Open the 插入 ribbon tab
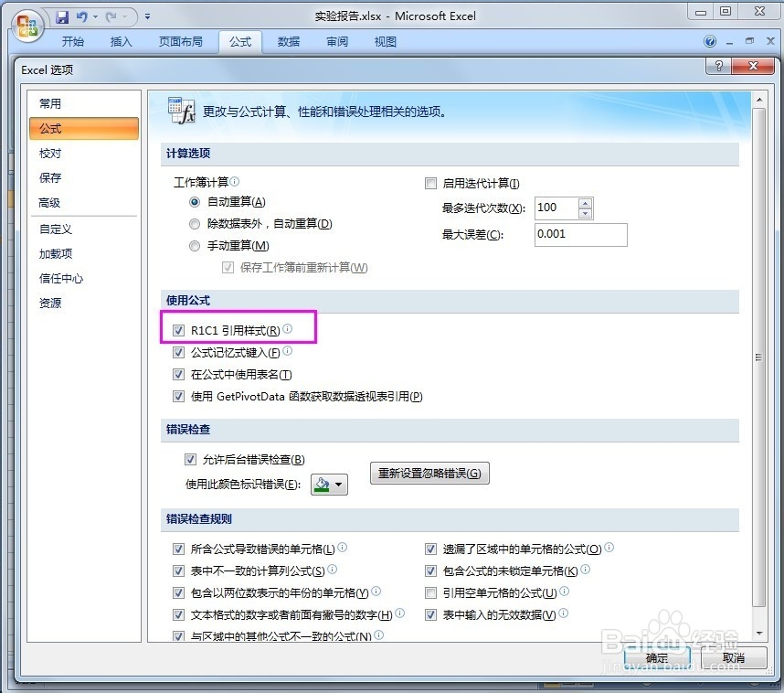The width and height of the screenshot is (784, 693). click(x=122, y=42)
